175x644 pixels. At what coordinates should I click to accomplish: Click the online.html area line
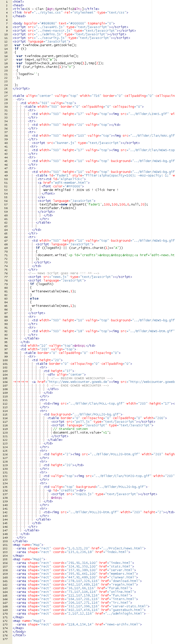[x=76, y=592]
